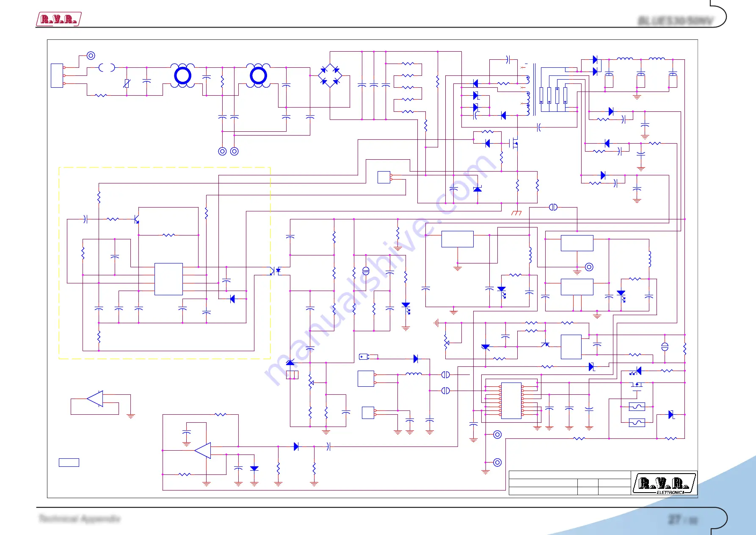Click the potentiometer symbol near the shunt regulator
Screen dimensions: 756x535
coord(311,383)
